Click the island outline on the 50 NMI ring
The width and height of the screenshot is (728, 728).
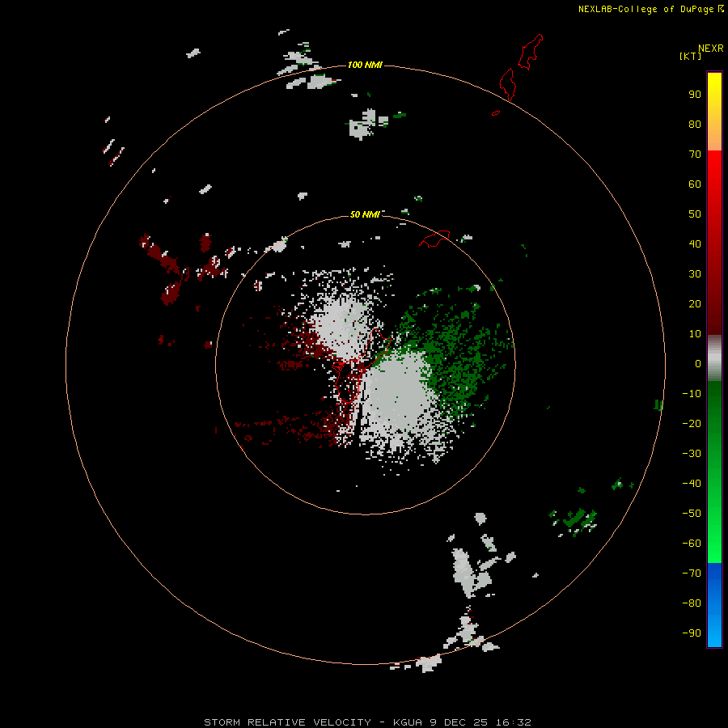pyautogui.click(x=434, y=239)
